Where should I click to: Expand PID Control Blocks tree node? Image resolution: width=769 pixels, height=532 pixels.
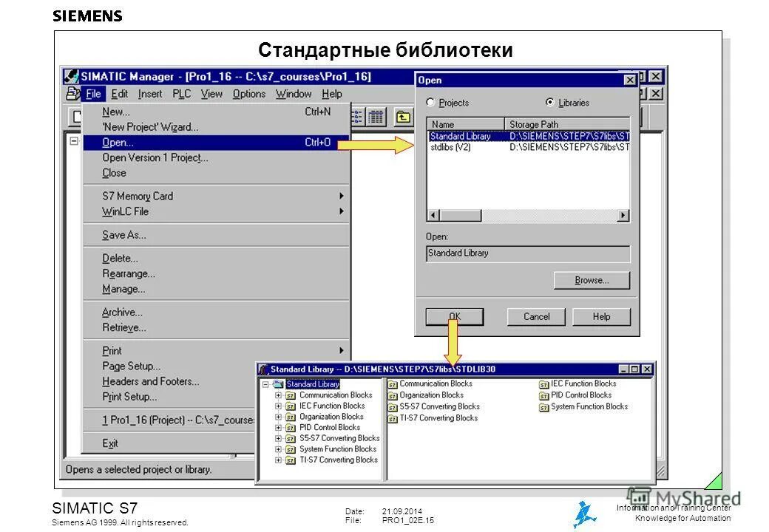pyautogui.click(x=278, y=427)
